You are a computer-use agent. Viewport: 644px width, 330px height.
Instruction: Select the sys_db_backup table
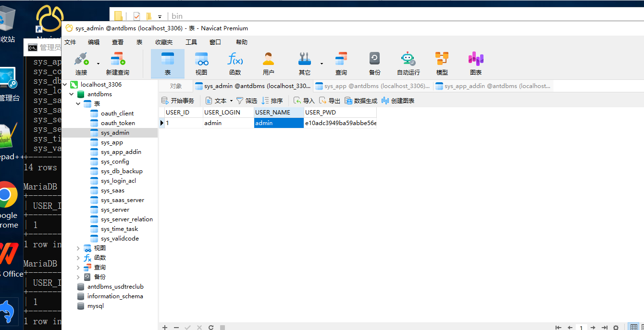coord(122,171)
